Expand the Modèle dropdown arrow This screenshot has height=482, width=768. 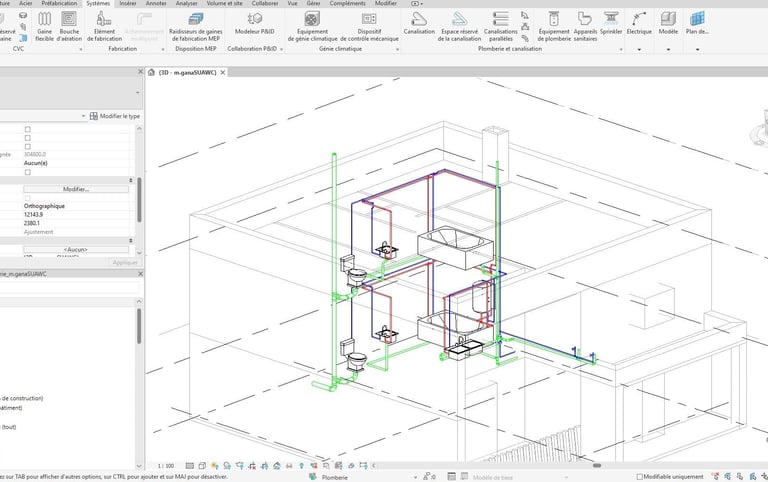coord(668,49)
